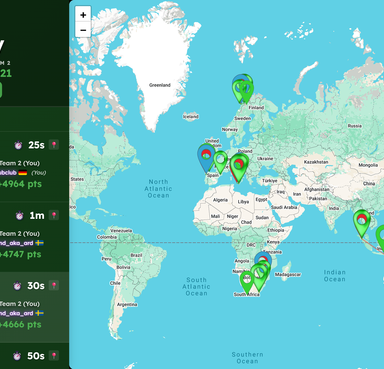Click the Greenland label on the map
Image resolution: width=384 pixels, height=369 pixels.
coord(160,85)
